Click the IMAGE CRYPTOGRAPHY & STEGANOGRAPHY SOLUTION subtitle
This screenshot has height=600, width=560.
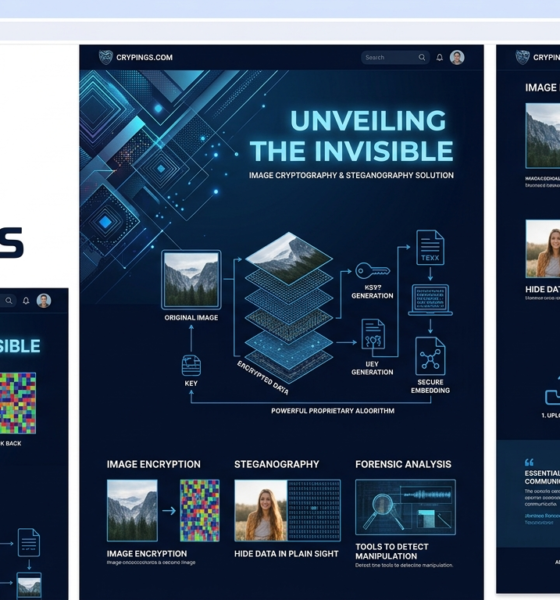[351, 175]
